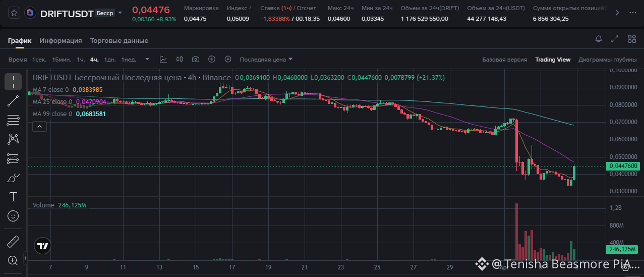Open the Торговые данные tab
The width and height of the screenshot is (644, 277).
tap(119, 40)
